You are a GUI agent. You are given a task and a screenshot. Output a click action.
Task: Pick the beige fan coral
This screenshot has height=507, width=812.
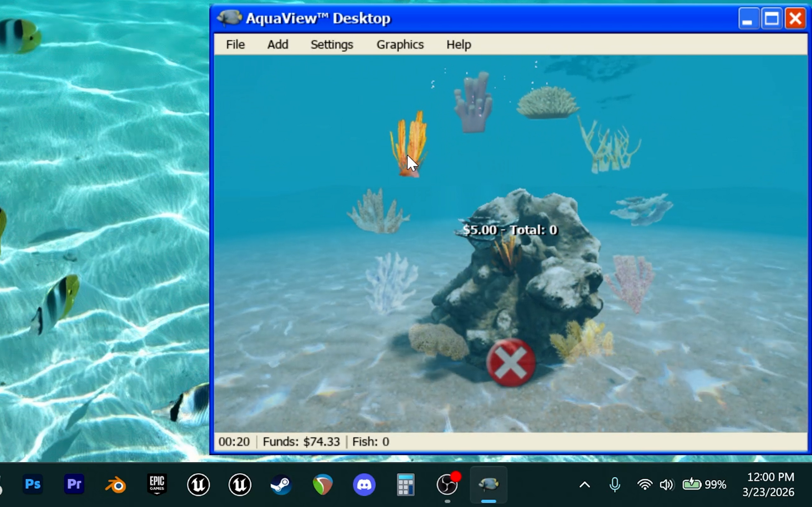[377, 213]
